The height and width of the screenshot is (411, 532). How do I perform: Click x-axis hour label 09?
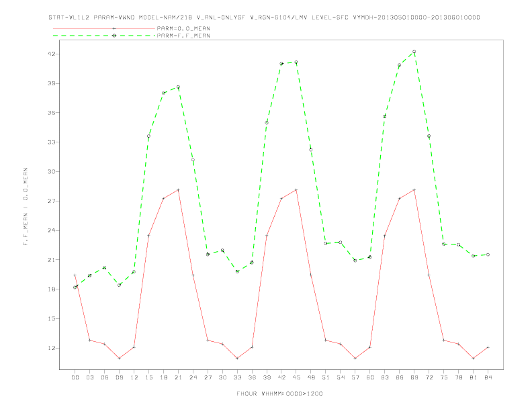tap(119, 377)
